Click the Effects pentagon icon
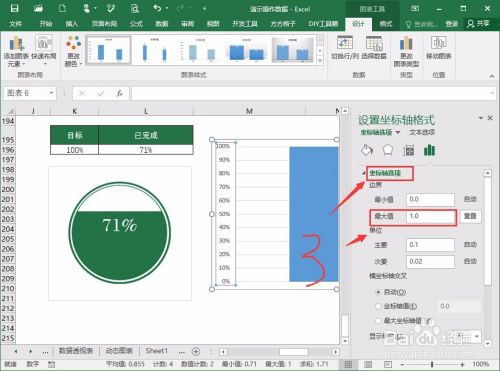 click(388, 150)
